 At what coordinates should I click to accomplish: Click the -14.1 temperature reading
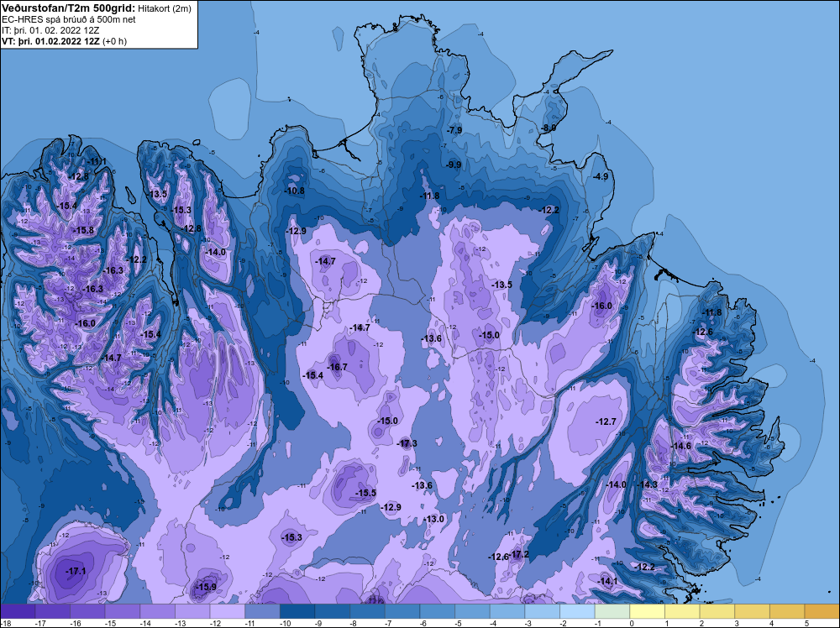tap(607, 582)
